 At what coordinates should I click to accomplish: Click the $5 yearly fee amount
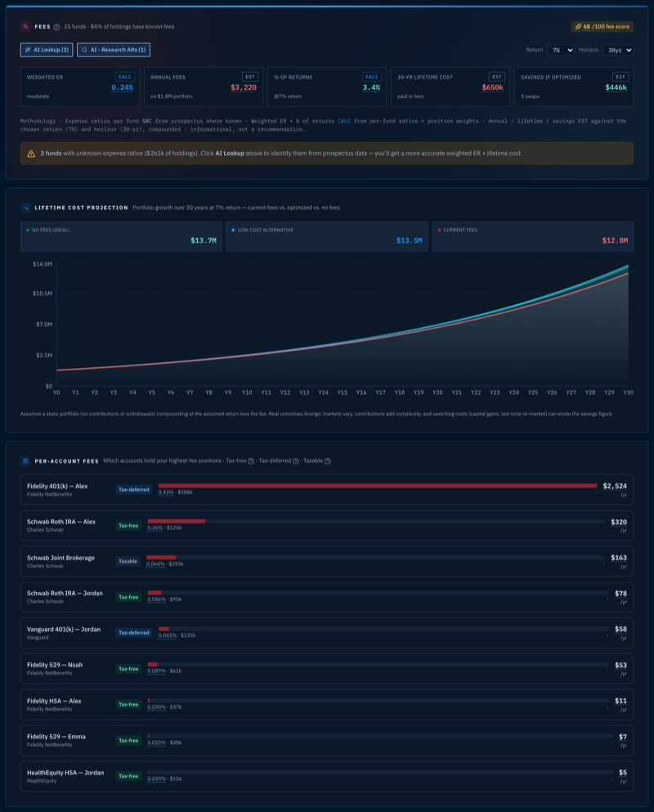tap(623, 772)
